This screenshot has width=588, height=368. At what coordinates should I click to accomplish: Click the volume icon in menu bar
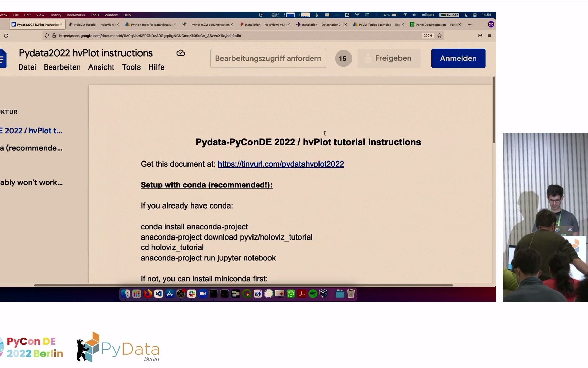coord(414,15)
